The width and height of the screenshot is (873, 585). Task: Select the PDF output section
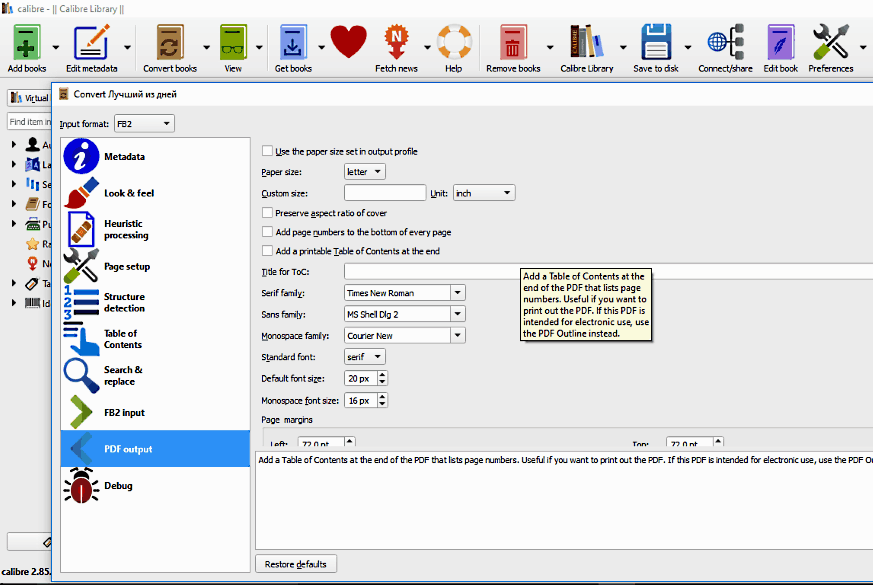pyautogui.click(x=155, y=449)
